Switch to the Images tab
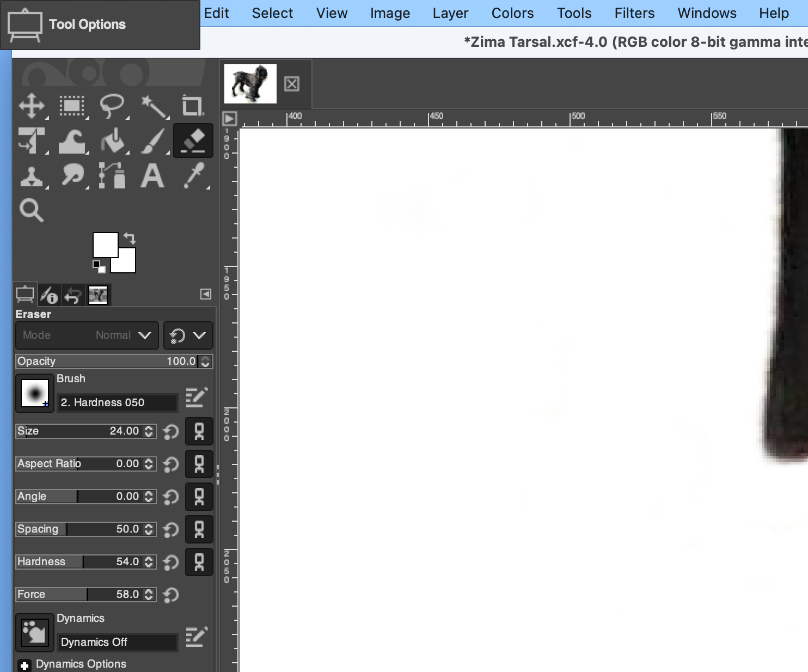The width and height of the screenshot is (808, 672). click(98, 295)
